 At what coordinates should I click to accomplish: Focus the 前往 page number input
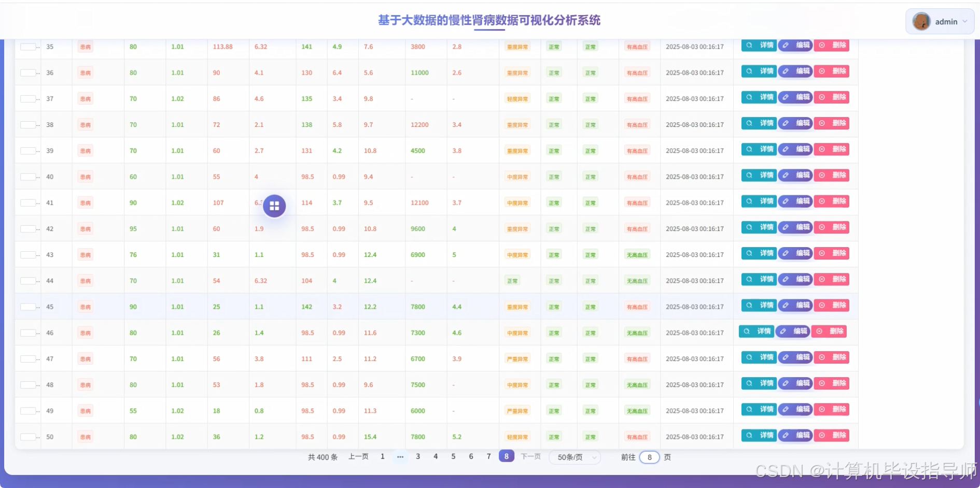pyautogui.click(x=649, y=457)
